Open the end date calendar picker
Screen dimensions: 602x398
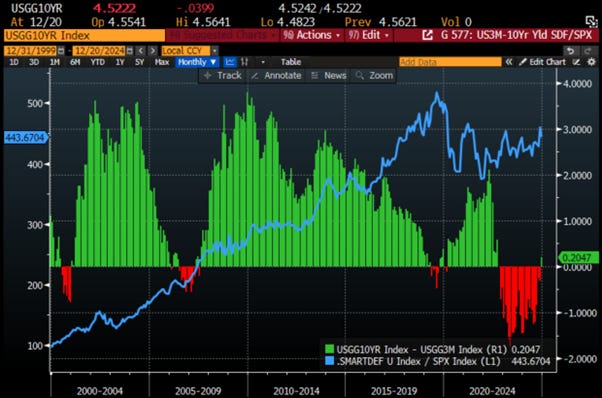[130, 51]
